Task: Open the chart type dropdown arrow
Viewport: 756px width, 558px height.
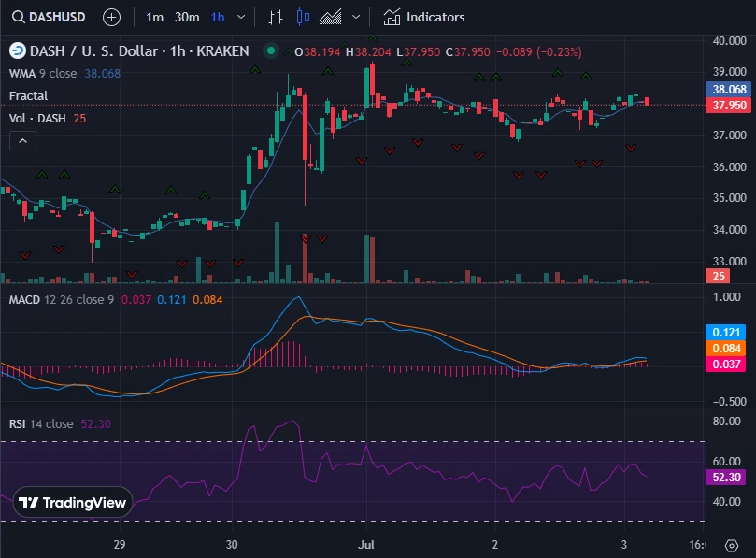Action: click(356, 18)
